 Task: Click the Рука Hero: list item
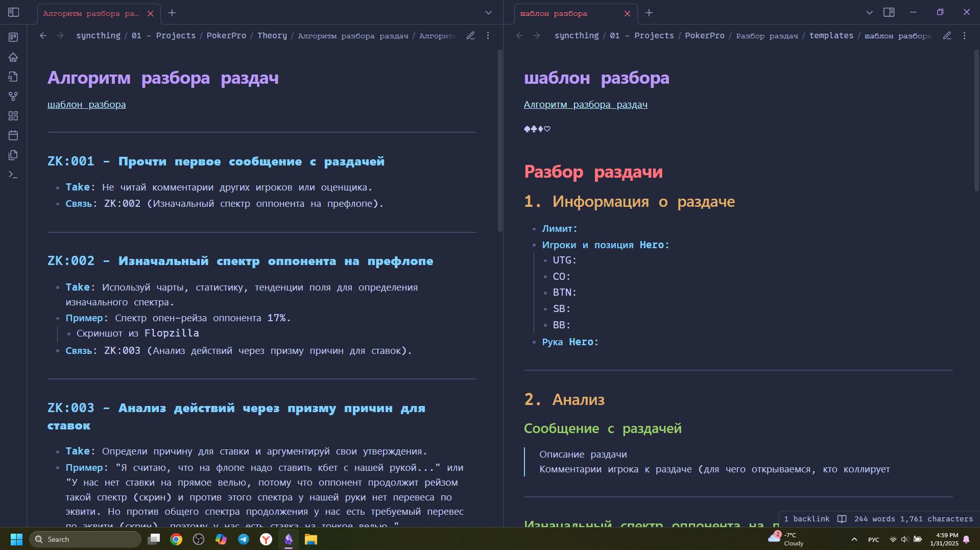[570, 342]
